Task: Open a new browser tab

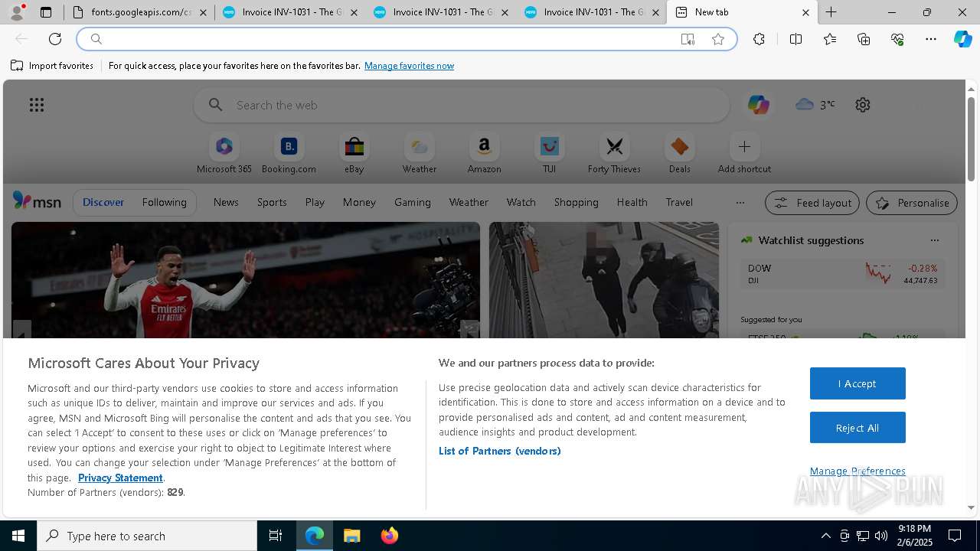Action: [x=831, y=12]
